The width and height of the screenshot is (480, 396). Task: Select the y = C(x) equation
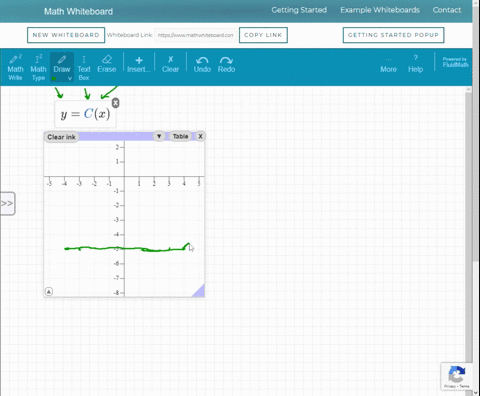tap(85, 114)
